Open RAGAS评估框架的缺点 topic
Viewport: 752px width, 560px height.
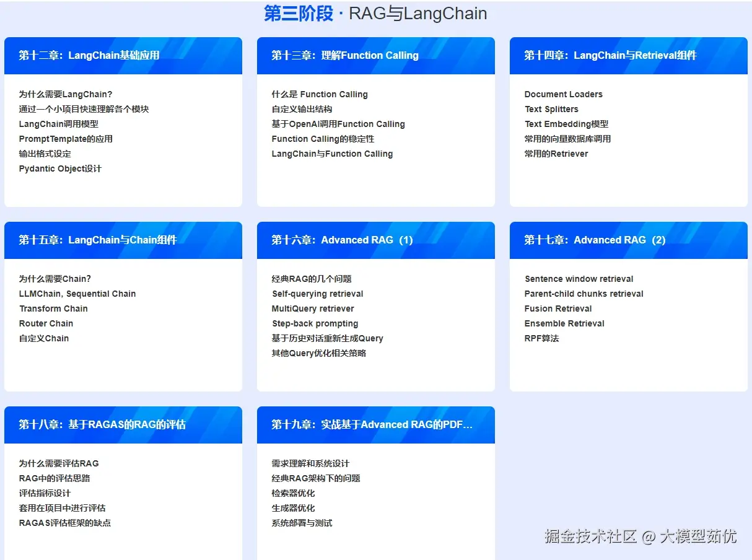(x=65, y=522)
